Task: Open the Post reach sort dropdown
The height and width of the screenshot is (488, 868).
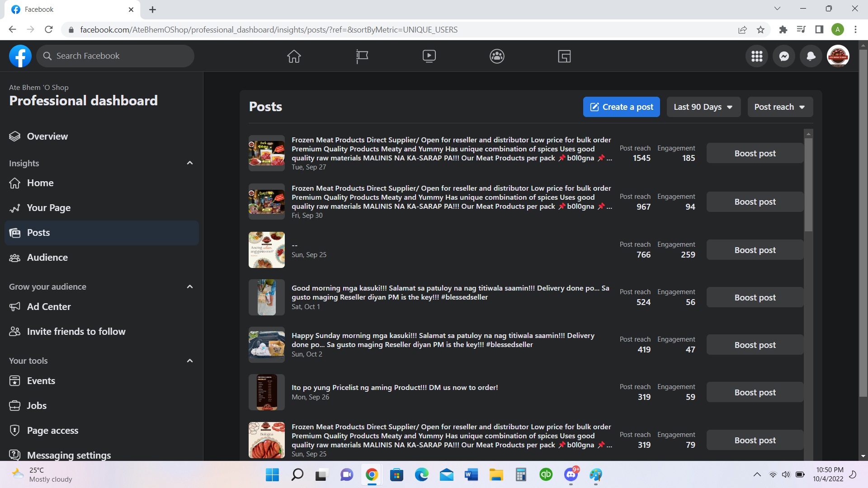Action: (780, 107)
